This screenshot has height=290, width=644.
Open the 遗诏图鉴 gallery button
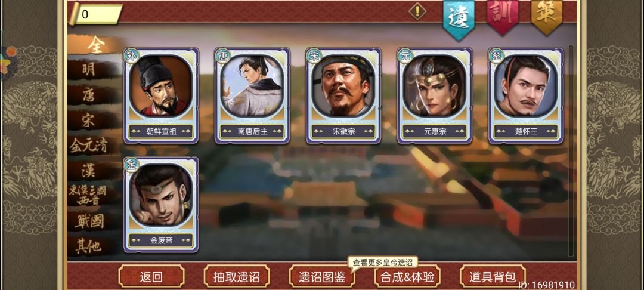(x=322, y=276)
